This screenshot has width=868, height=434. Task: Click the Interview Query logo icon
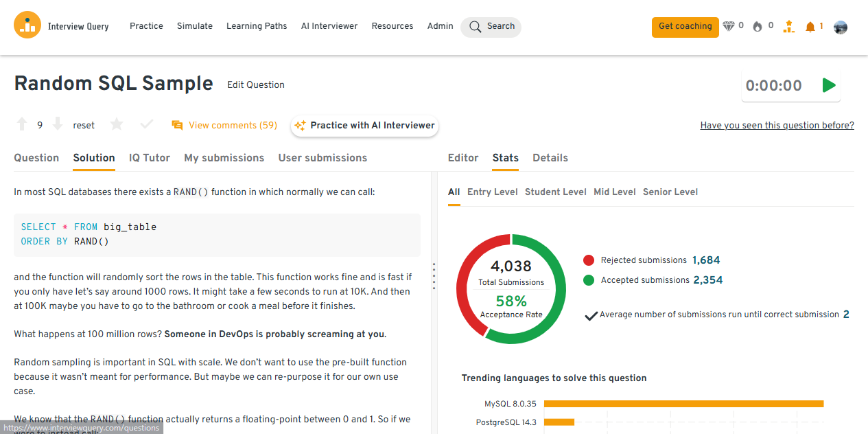[27, 25]
